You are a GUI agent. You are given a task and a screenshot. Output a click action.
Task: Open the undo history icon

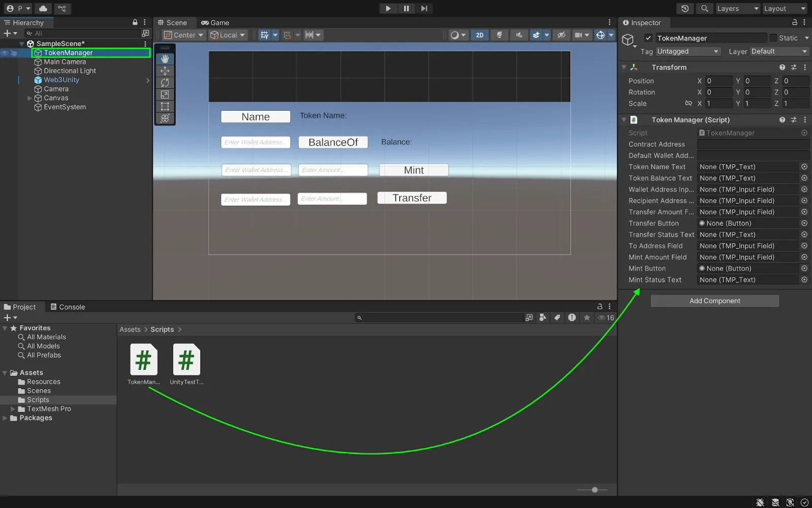click(685, 8)
